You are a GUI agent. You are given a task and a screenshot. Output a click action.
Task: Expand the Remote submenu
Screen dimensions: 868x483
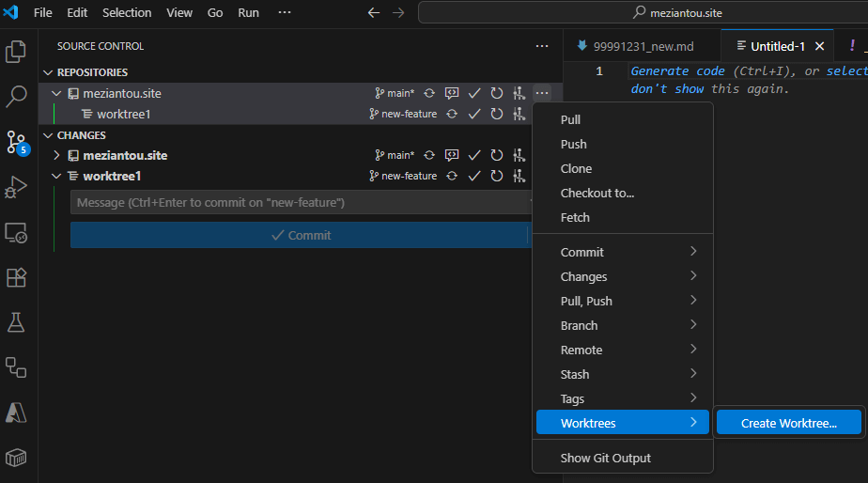click(x=623, y=350)
